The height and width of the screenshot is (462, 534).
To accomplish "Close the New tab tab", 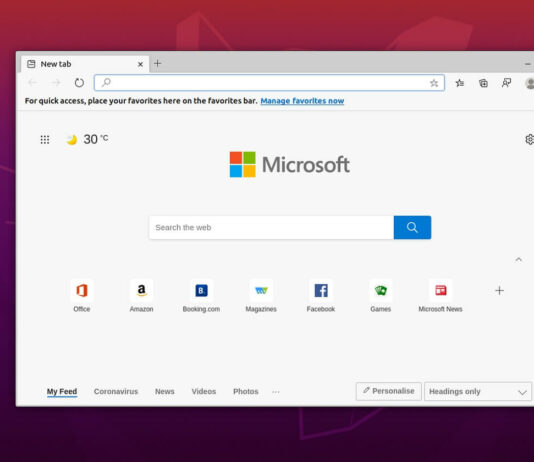I will point(140,64).
